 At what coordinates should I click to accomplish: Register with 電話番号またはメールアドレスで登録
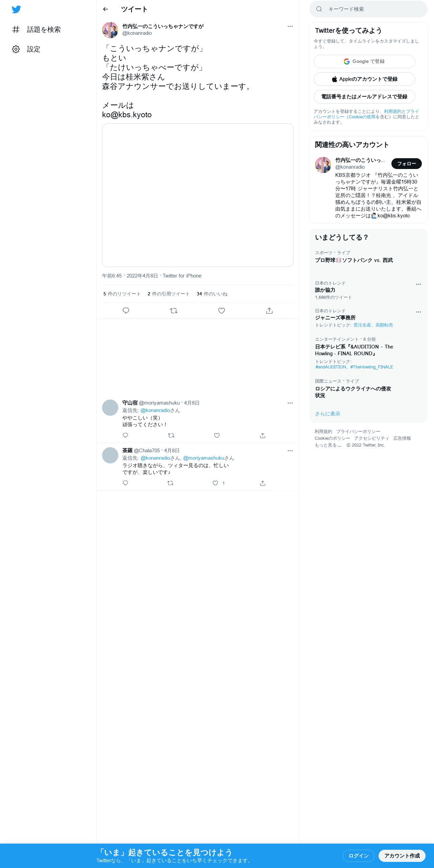point(364,97)
